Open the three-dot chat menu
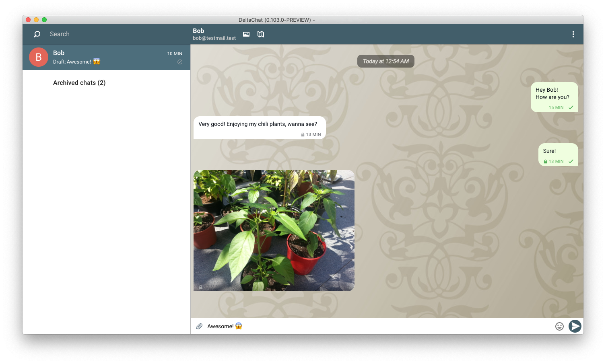606x364 pixels. point(573,34)
